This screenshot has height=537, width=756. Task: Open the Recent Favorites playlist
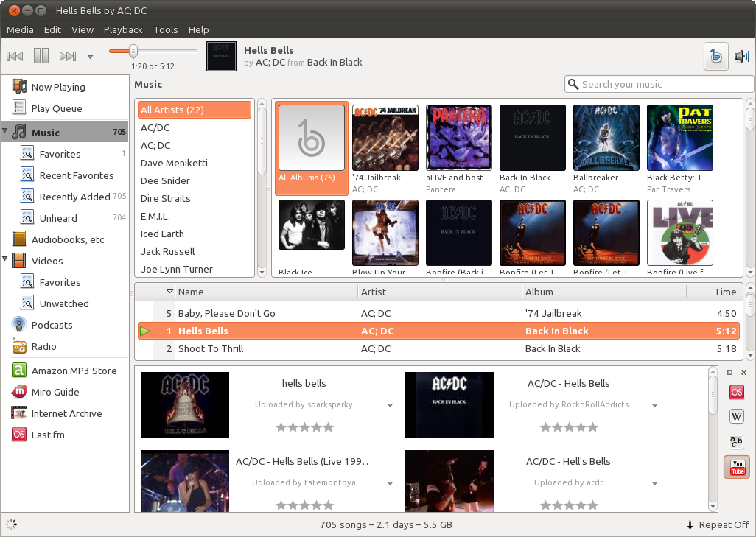click(x=65, y=175)
